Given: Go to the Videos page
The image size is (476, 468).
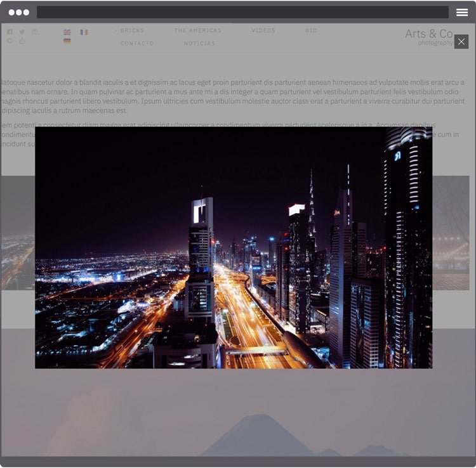Looking at the screenshot, I should click(x=263, y=30).
